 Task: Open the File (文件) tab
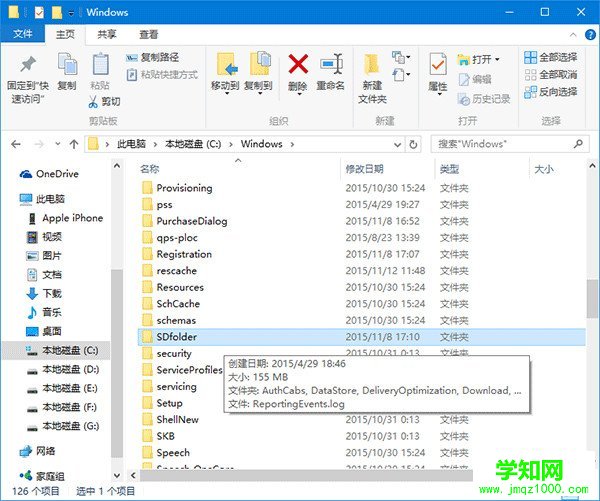click(x=23, y=34)
